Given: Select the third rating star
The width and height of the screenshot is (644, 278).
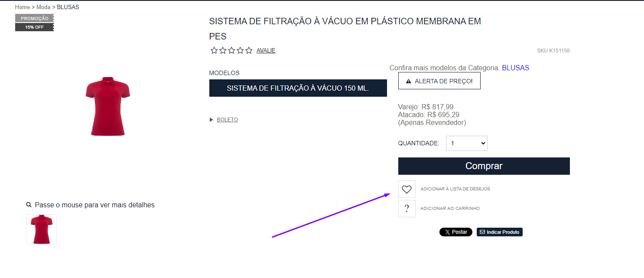Looking at the screenshot, I should 231,50.
